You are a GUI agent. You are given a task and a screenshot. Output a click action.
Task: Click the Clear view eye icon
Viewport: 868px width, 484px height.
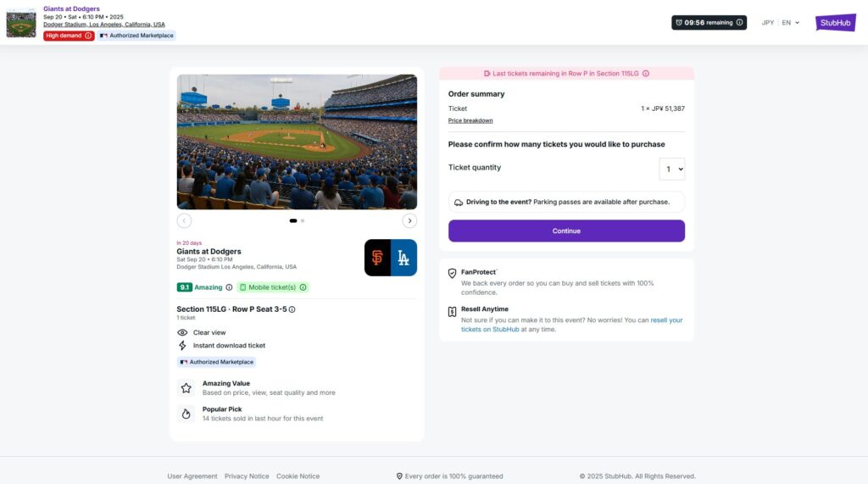pyautogui.click(x=182, y=333)
